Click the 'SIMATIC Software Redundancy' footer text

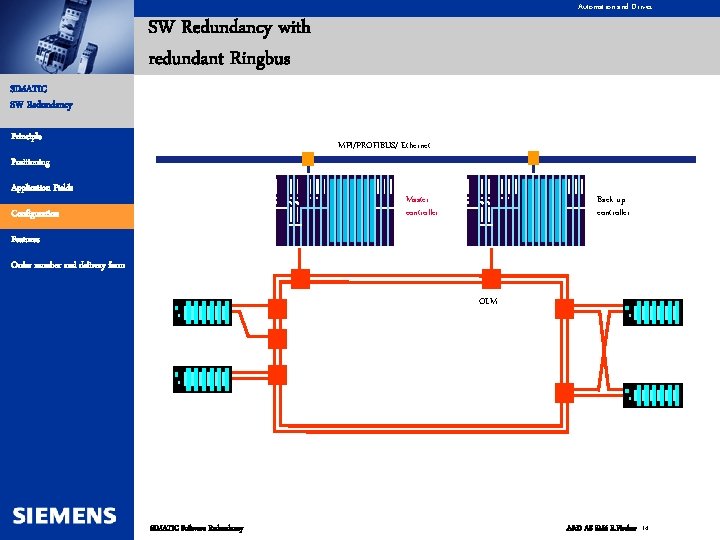(x=197, y=528)
